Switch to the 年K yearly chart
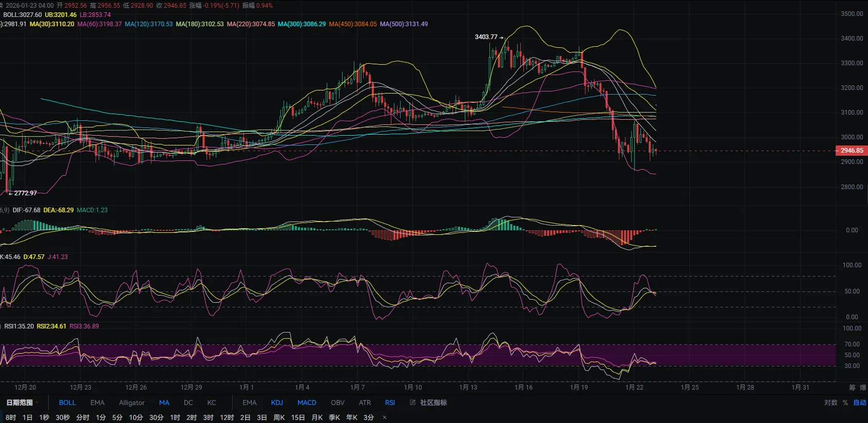 352,417
